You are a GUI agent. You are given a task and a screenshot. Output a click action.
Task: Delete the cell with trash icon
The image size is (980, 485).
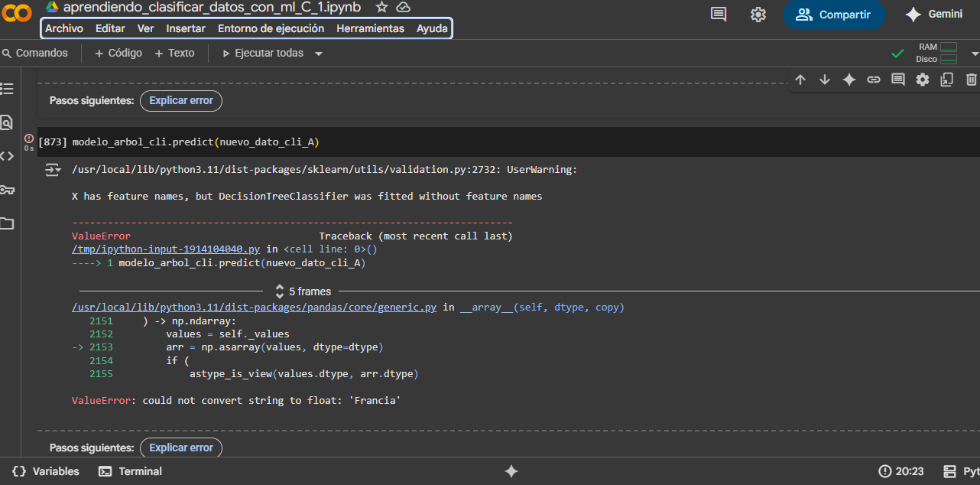click(972, 80)
